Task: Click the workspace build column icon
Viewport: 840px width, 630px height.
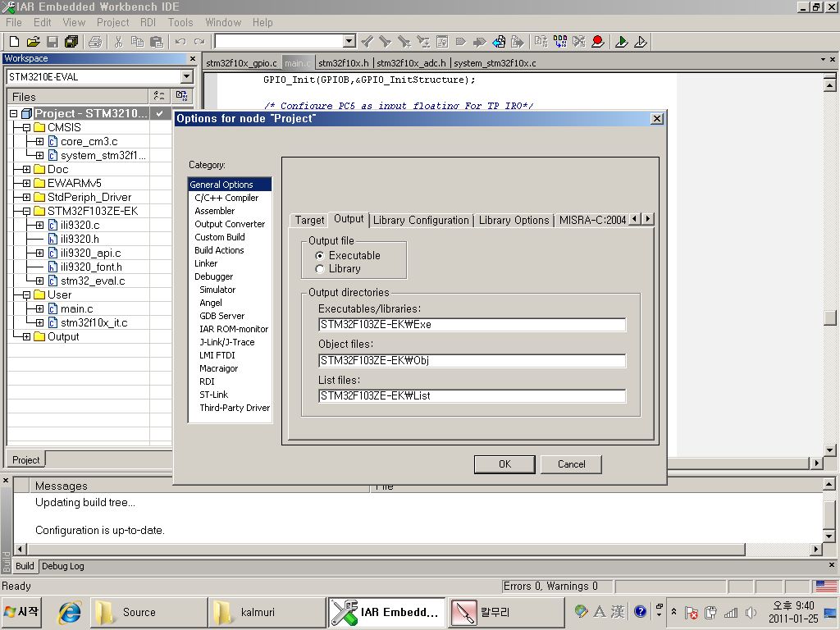Action: coord(181,96)
